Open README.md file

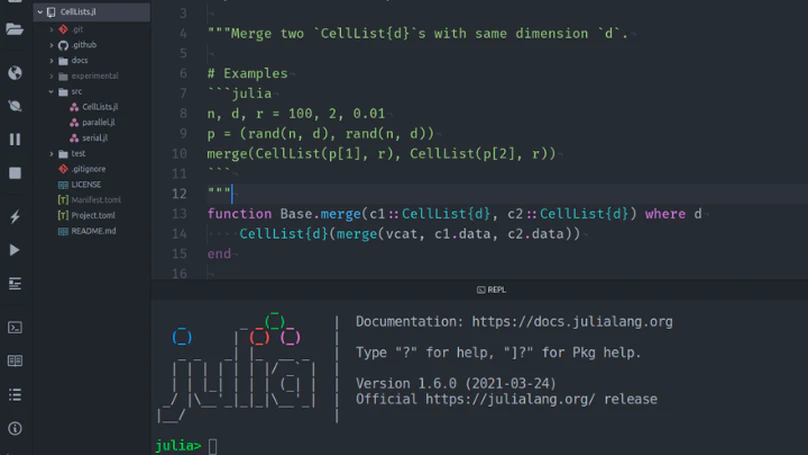coord(93,231)
